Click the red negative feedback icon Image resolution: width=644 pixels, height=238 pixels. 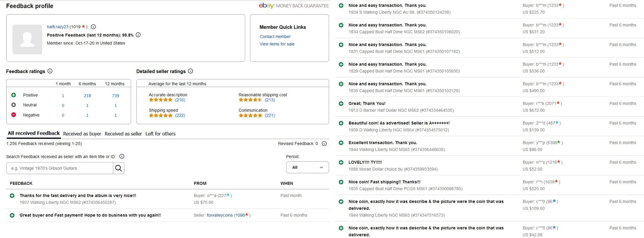14,115
